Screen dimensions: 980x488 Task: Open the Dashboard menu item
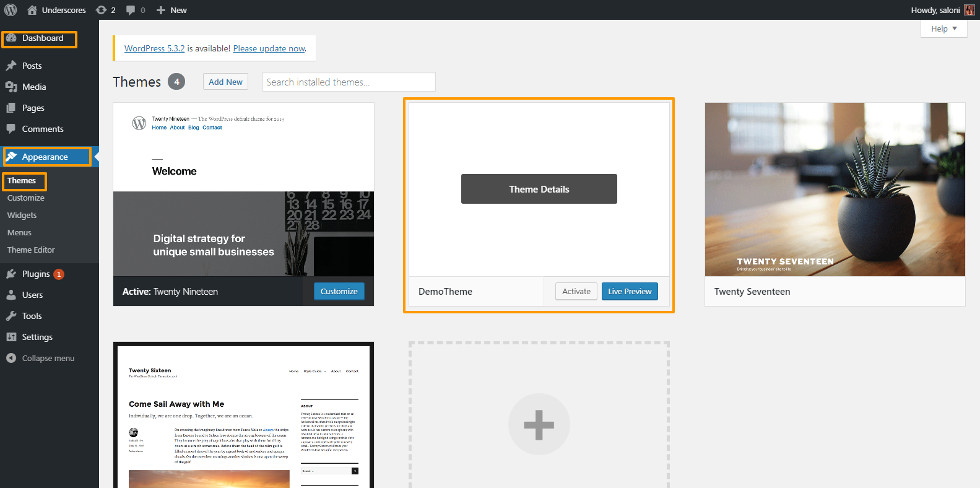(43, 38)
